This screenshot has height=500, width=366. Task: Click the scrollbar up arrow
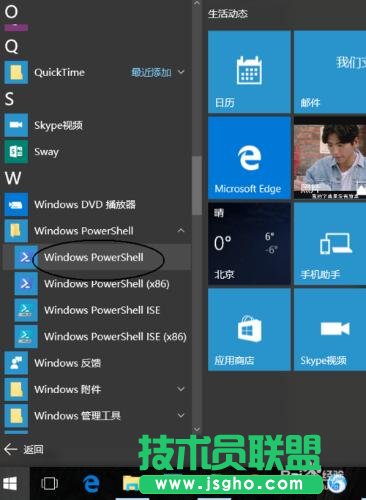click(x=197, y=4)
